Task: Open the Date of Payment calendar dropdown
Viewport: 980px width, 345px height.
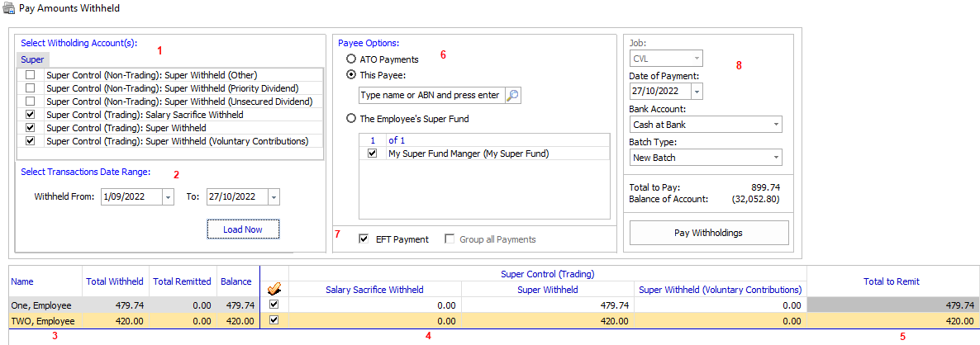Action: 696,92
